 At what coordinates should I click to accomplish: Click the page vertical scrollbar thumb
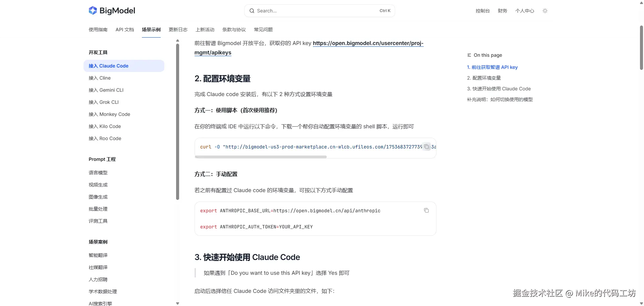(641, 47)
